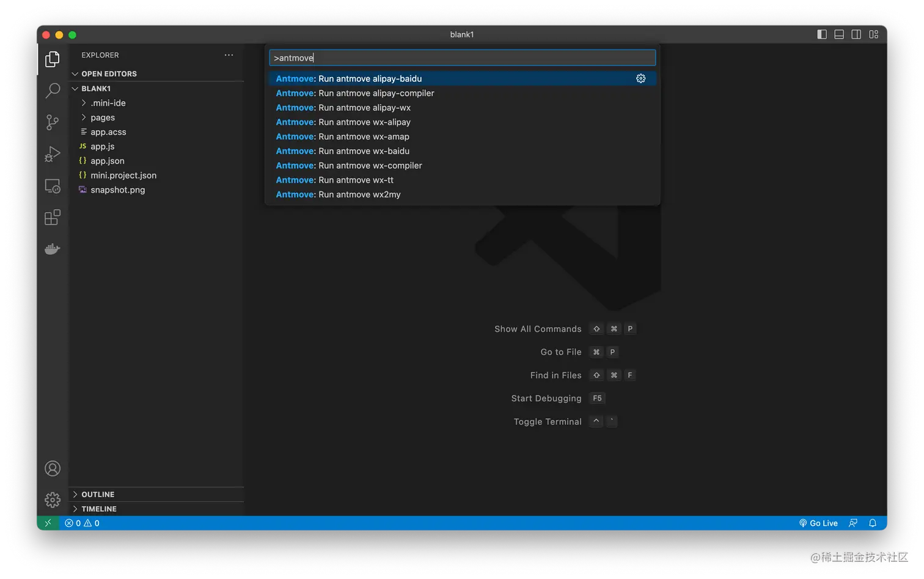The width and height of the screenshot is (924, 579).
Task: Open the Remote Explorer view
Action: (x=53, y=186)
